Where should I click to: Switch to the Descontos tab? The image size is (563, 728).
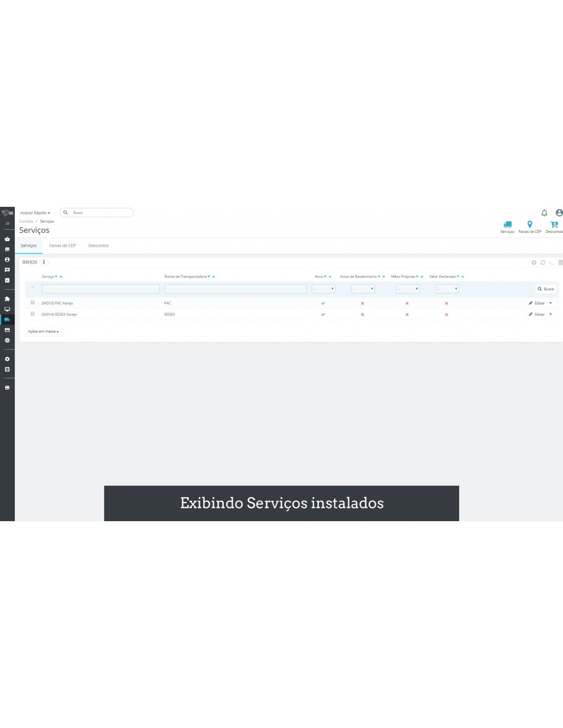click(x=98, y=246)
